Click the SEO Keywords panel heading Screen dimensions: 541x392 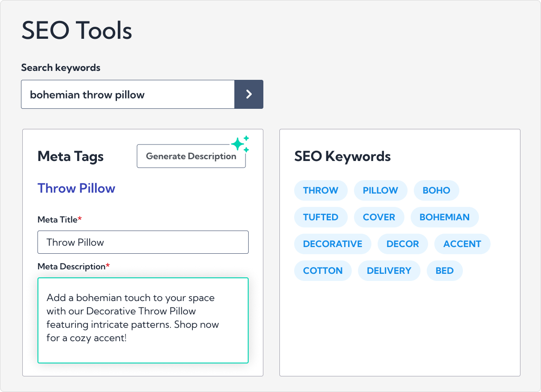tap(342, 157)
